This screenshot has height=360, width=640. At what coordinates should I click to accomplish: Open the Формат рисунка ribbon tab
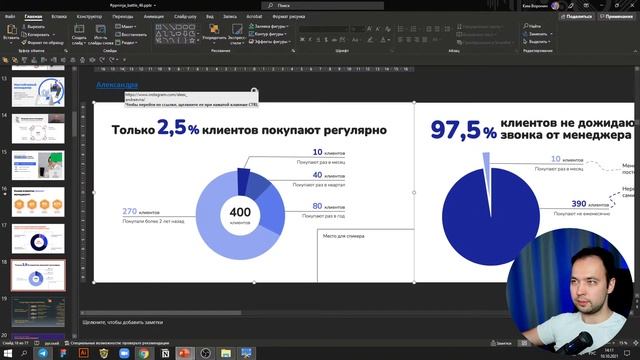[x=289, y=17]
